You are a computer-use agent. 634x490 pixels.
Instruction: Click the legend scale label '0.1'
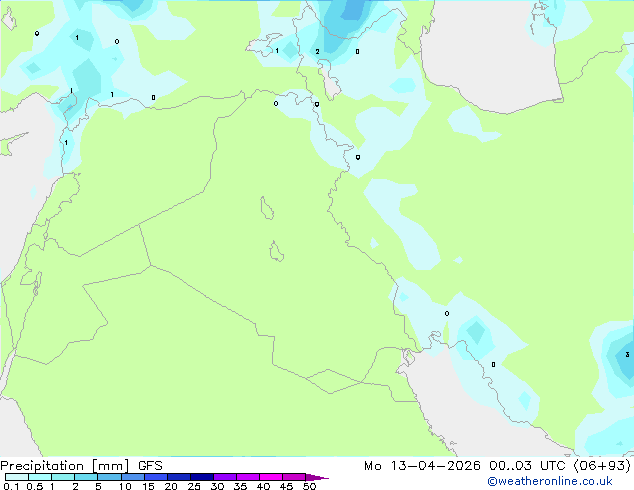(11, 486)
